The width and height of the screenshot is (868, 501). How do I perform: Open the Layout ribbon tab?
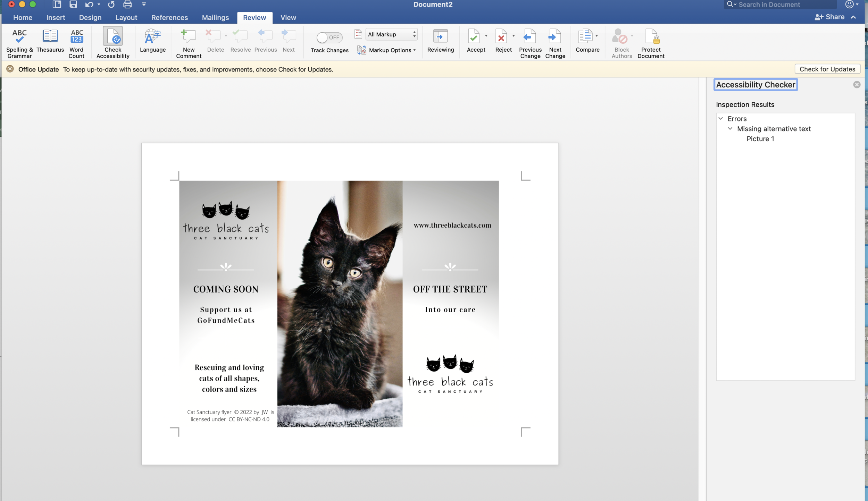126,17
